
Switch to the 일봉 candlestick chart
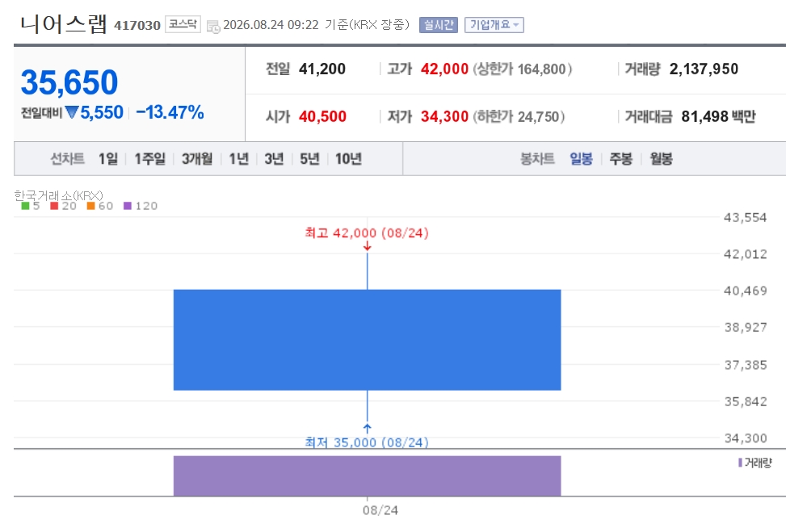(x=581, y=159)
